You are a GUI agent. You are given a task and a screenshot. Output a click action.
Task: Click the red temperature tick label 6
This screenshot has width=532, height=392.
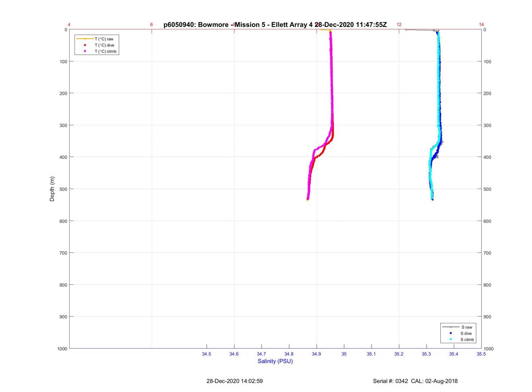[x=152, y=25]
